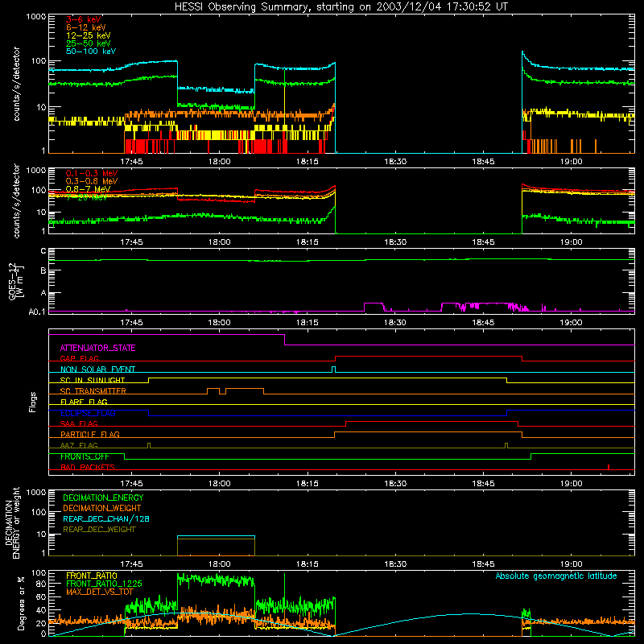Click the FRONT_RATIO legend entry
644x644 pixels.
click(92, 576)
